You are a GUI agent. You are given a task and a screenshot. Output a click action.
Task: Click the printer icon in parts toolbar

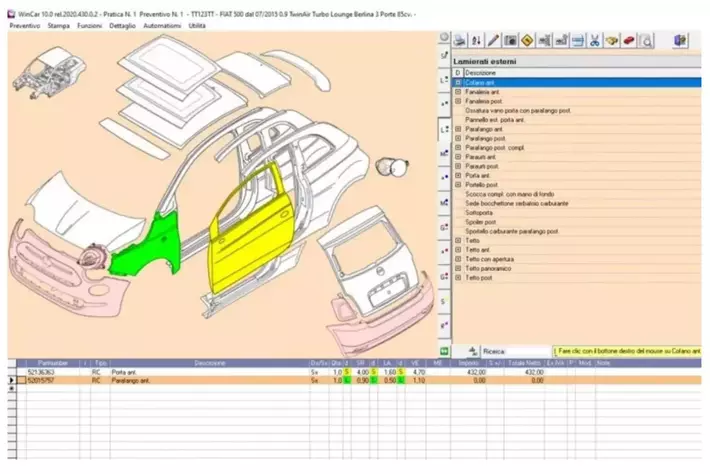click(x=459, y=41)
